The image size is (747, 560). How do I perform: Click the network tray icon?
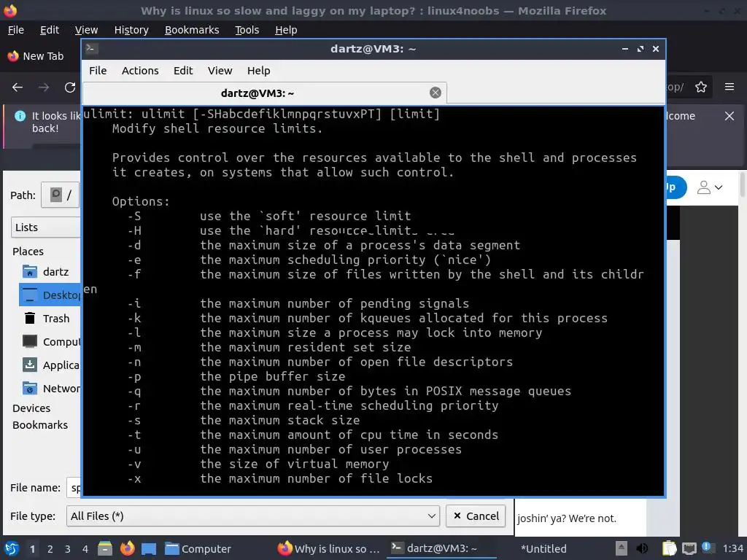689,548
